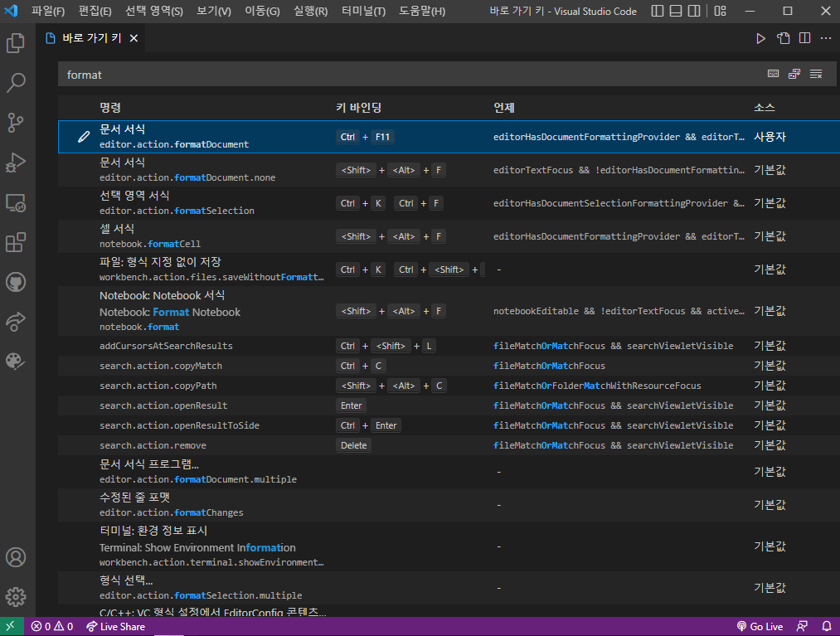Open the 파일(F) menu

coord(47,12)
